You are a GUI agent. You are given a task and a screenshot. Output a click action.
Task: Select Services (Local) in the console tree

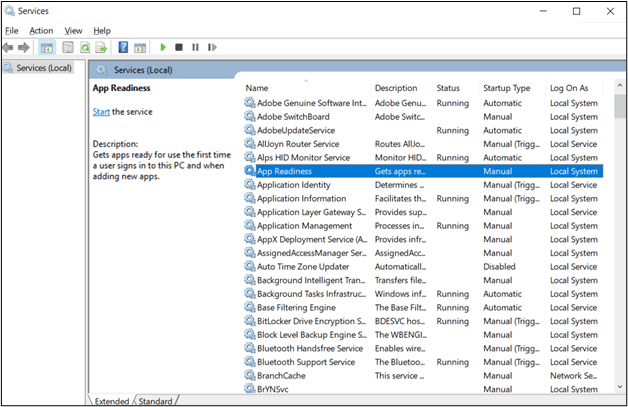coord(43,68)
